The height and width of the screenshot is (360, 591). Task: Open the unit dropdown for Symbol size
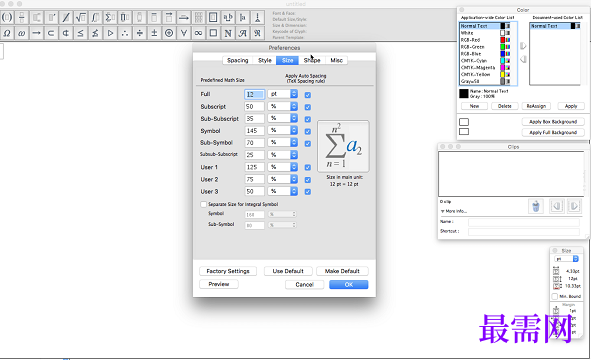(283, 130)
